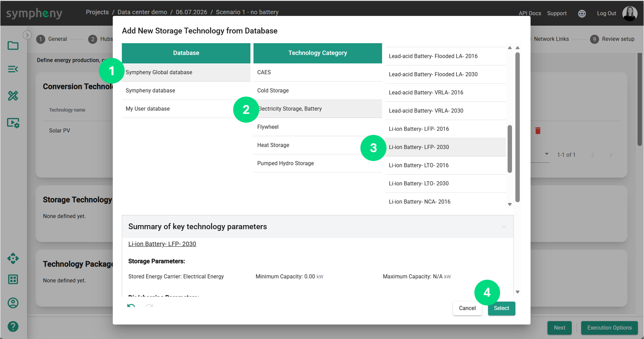Open the help question mark icon

pyautogui.click(x=13, y=326)
